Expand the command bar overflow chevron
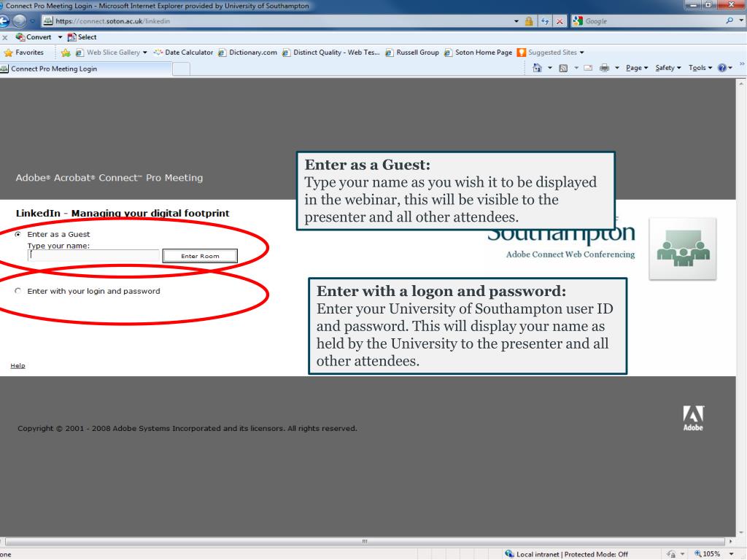 [742, 64]
